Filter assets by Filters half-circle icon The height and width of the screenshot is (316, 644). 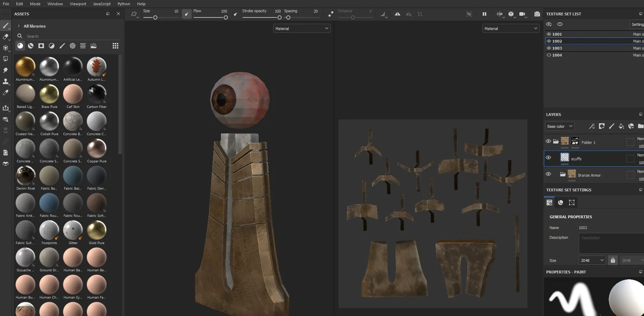tap(52, 46)
